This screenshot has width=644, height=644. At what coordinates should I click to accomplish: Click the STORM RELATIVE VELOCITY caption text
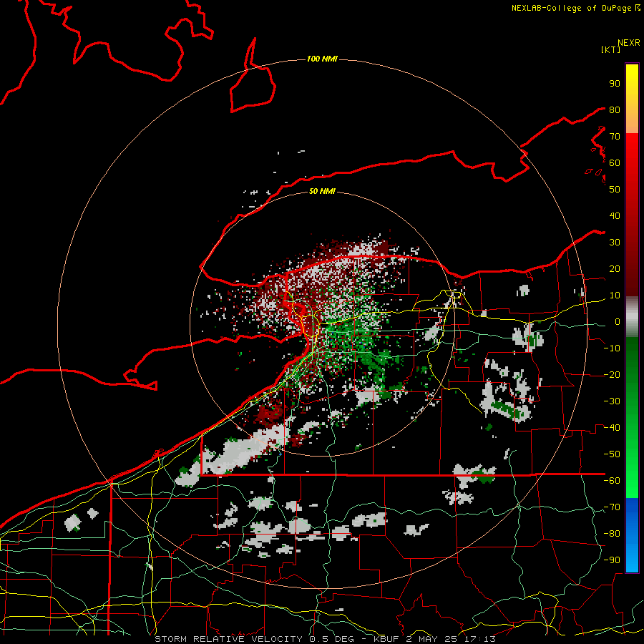(228, 639)
